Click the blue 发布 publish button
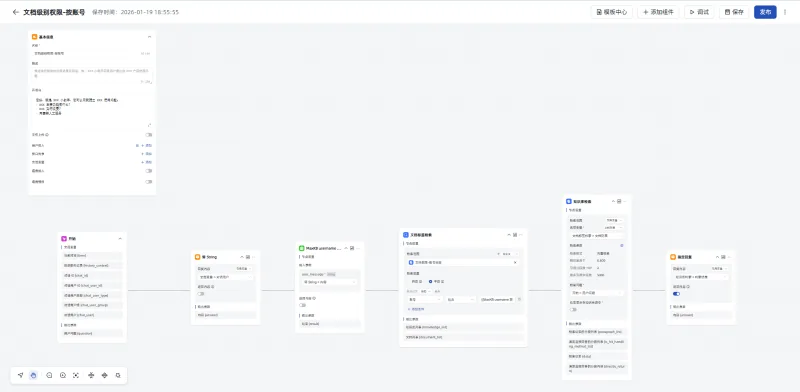Image resolution: width=800 pixels, height=392 pixels. 765,12
